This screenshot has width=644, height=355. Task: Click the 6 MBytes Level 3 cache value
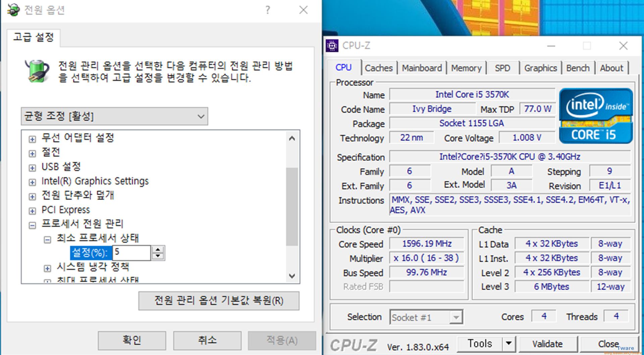click(552, 287)
